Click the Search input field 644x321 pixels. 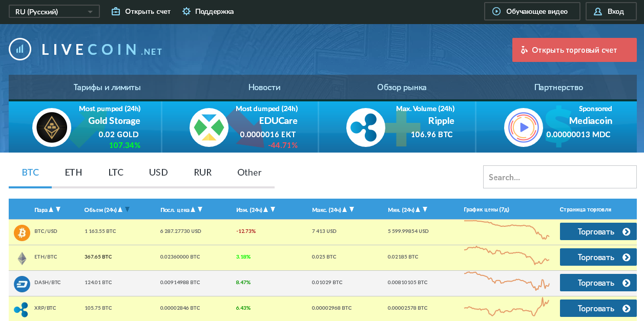(x=559, y=177)
